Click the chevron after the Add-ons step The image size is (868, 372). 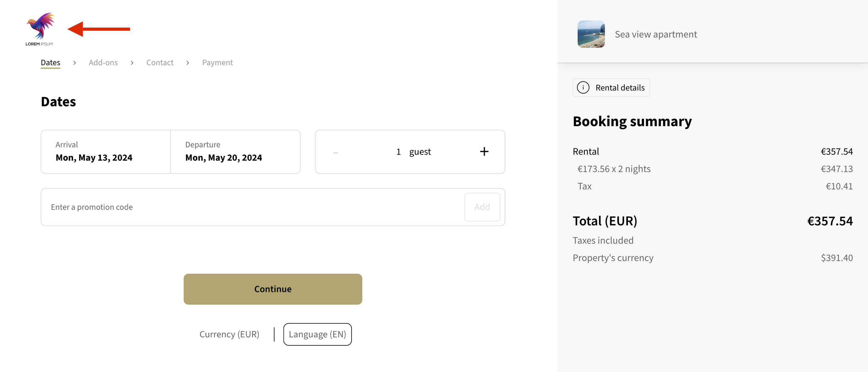[132, 63]
